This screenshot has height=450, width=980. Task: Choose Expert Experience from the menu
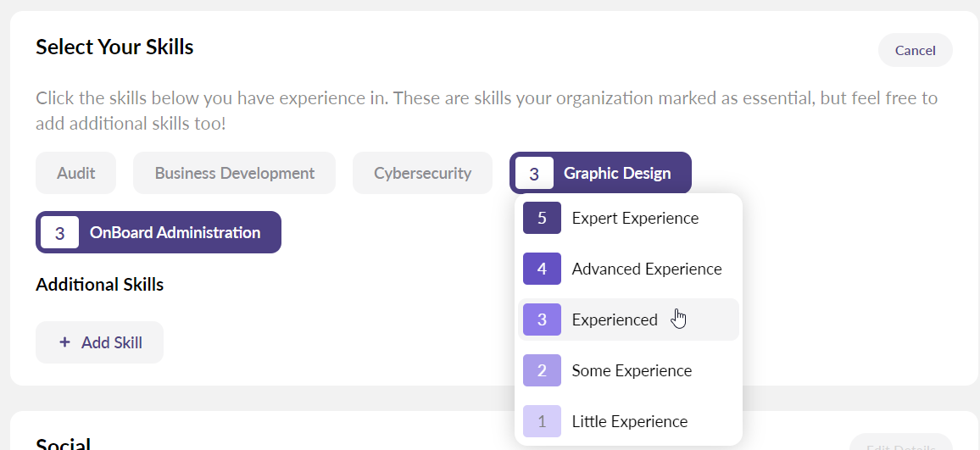tap(635, 218)
